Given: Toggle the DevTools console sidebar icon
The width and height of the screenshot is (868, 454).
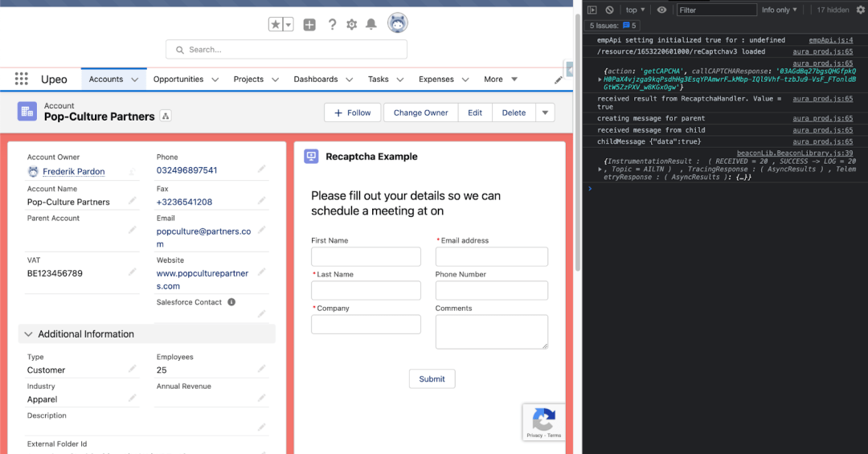Looking at the screenshot, I should (x=592, y=10).
